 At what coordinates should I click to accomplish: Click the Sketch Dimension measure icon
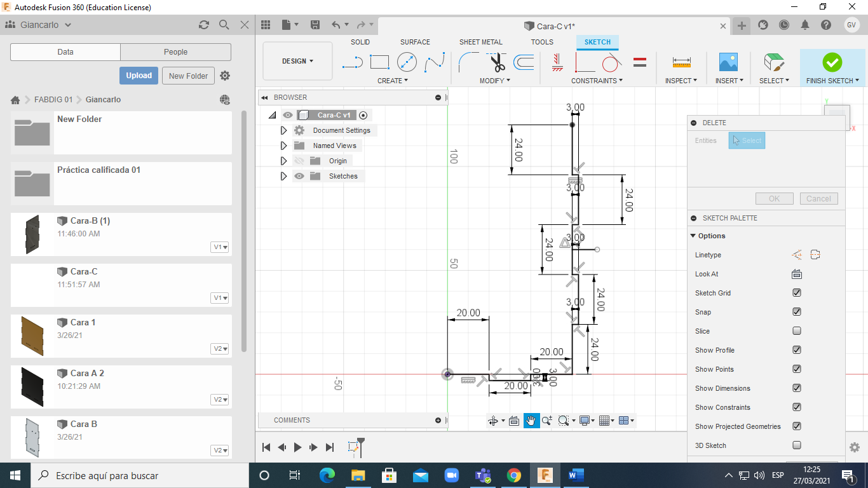(681, 62)
